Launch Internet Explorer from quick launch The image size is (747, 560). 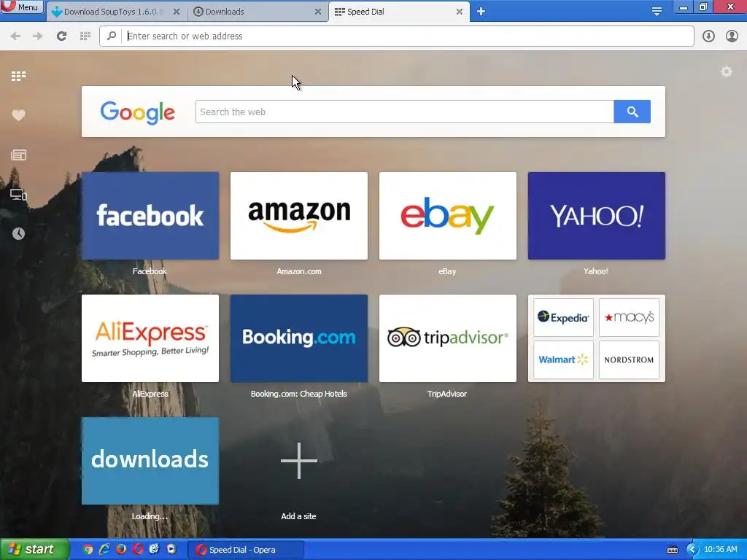click(x=104, y=549)
